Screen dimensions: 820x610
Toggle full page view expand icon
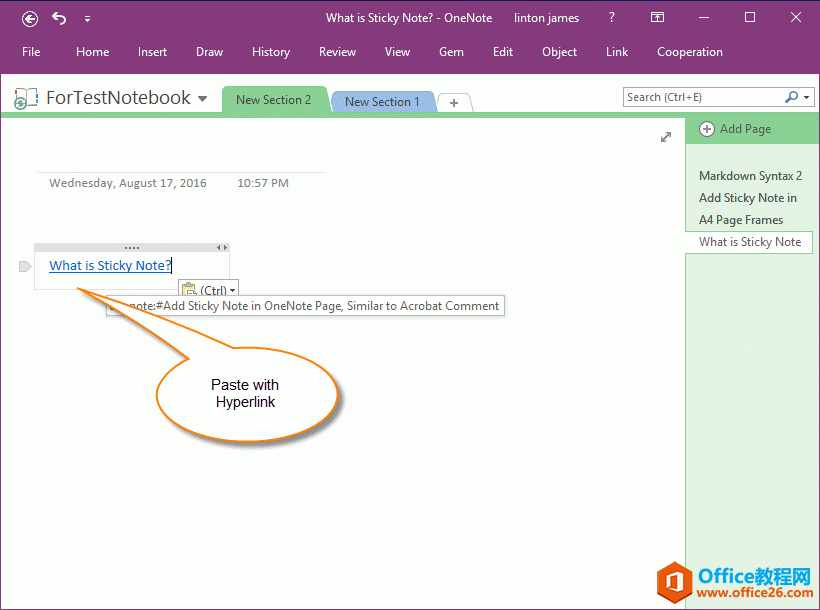pyautogui.click(x=666, y=137)
